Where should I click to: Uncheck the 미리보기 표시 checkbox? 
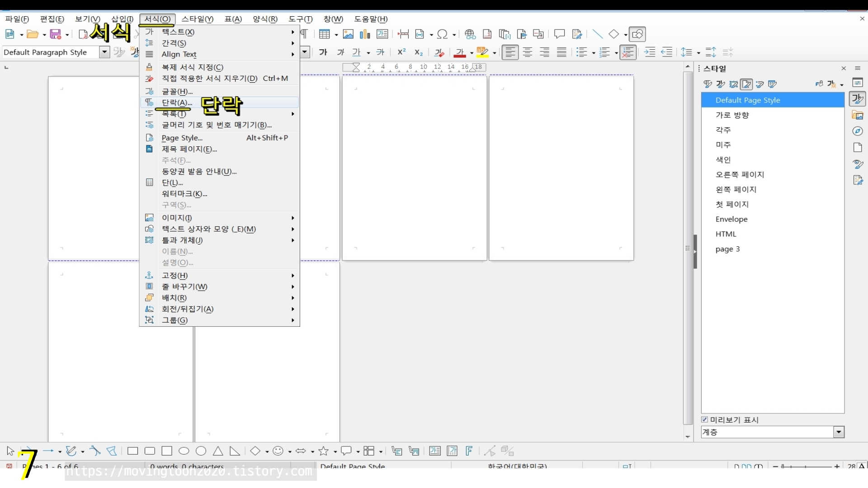coord(705,420)
